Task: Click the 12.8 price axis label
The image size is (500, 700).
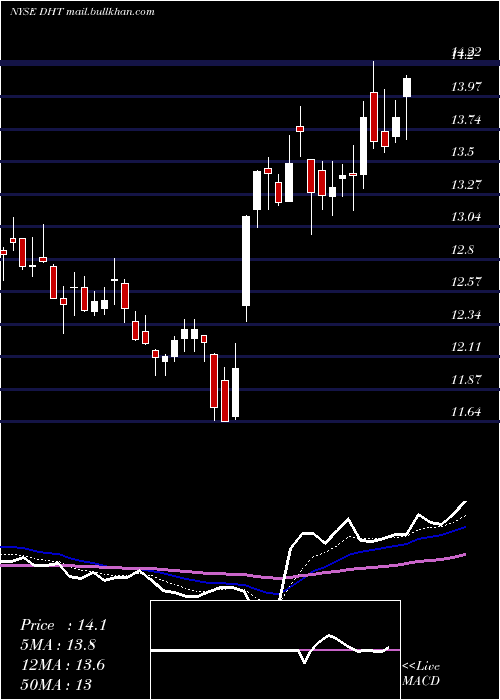Action: tap(462, 250)
